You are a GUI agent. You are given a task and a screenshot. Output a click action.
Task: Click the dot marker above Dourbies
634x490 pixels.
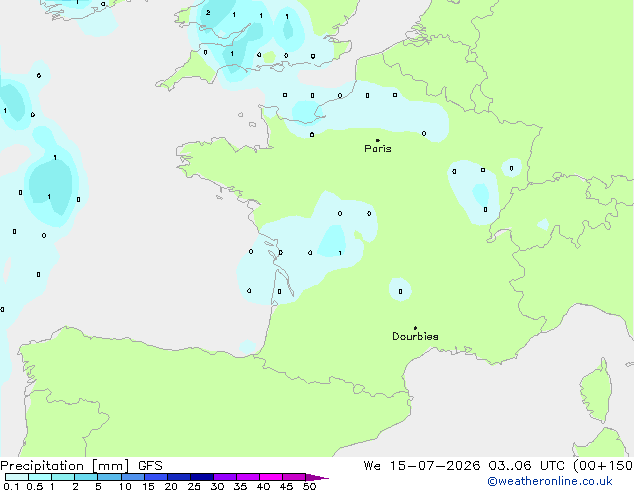[415, 328]
